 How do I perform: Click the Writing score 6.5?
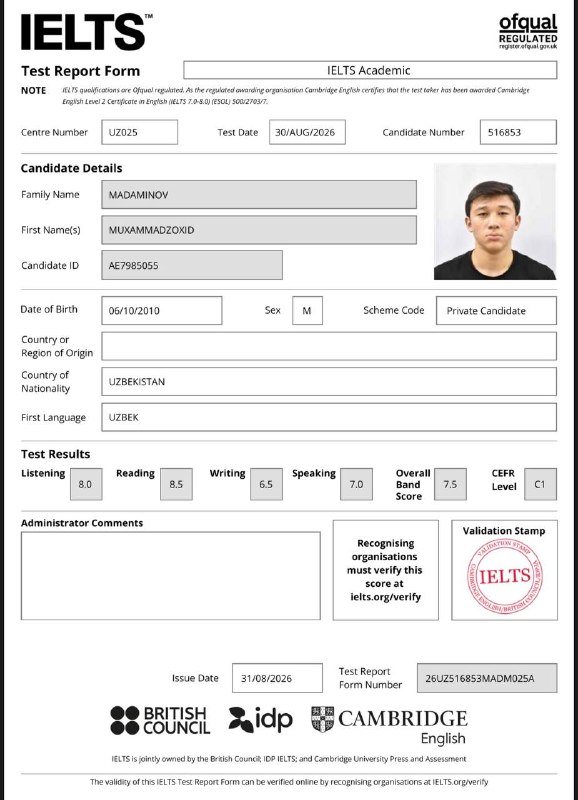pos(266,484)
